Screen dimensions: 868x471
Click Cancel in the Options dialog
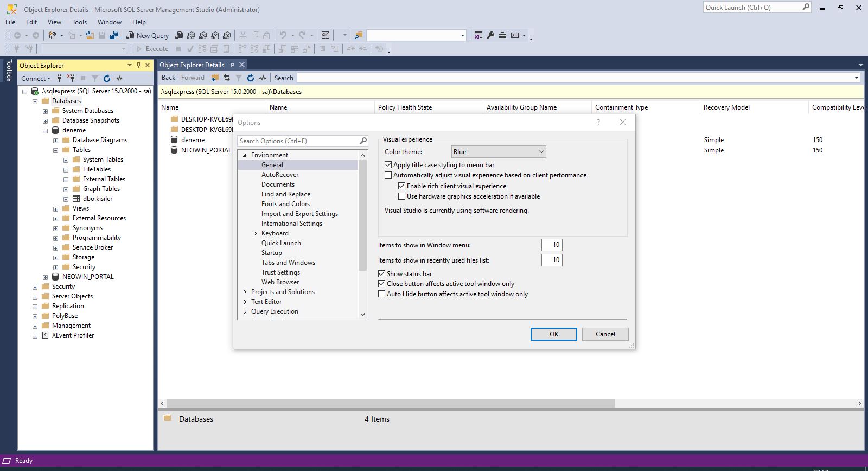605,334
